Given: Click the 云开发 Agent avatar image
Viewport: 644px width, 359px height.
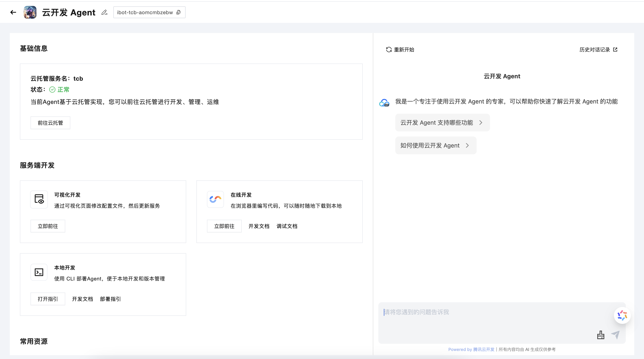Looking at the screenshot, I should [x=30, y=12].
